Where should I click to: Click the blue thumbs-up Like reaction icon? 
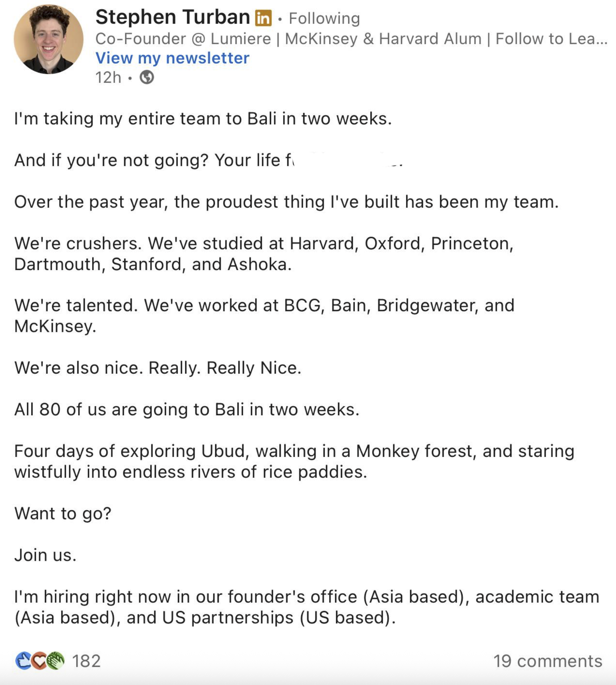[23, 661]
